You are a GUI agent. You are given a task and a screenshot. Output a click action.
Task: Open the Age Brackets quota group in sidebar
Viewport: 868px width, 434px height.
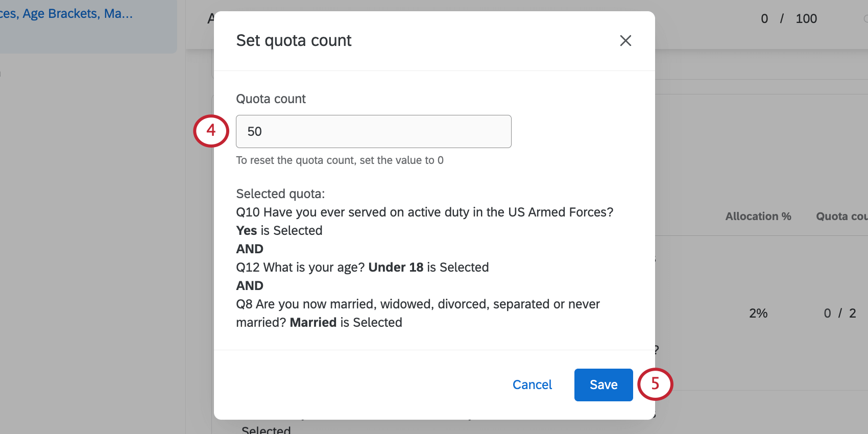(x=66, y=14)
